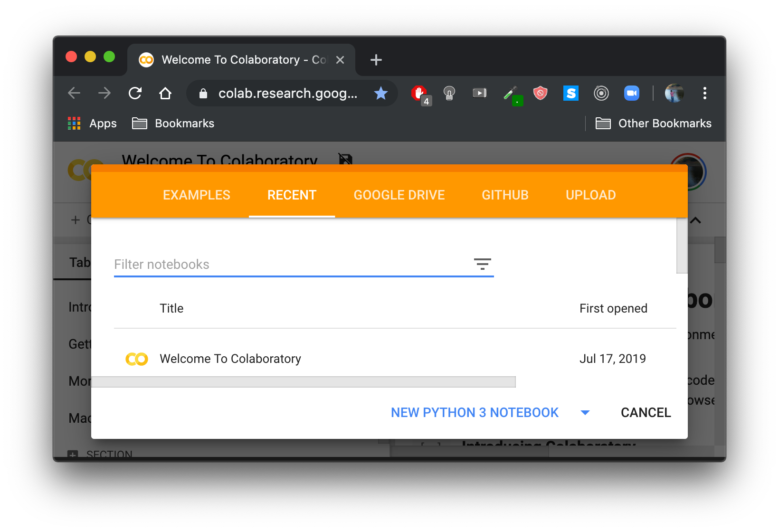Image resolution: width=779 pixels, height=532 pixels.
Task: Select the Welcome To Colaboratory browser tab
Action: (241, 60)
